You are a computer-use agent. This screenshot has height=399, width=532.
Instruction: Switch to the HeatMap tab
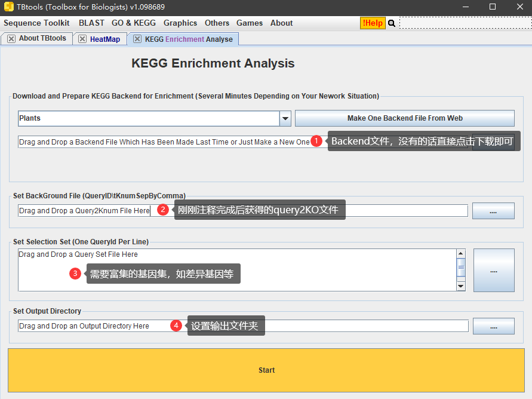105,39
